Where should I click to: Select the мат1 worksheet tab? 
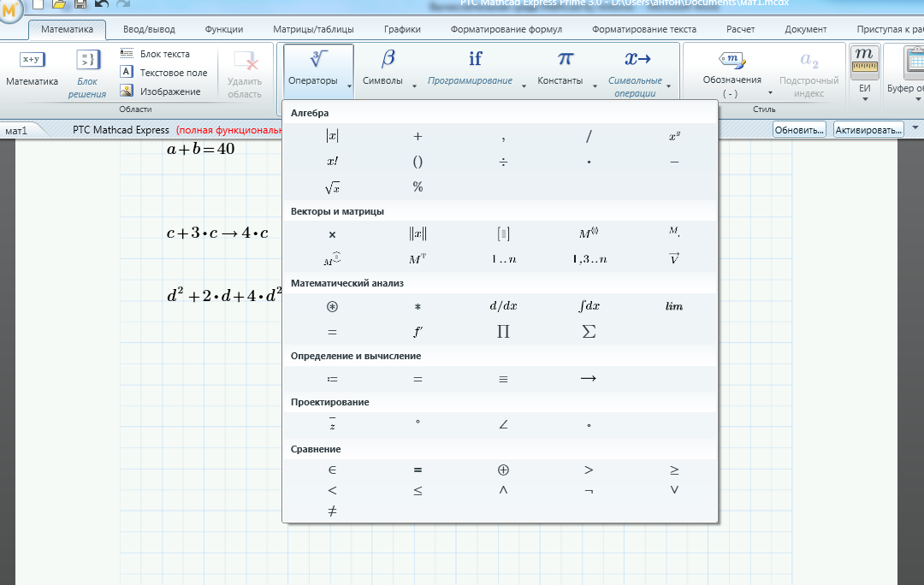pos(16,130)
